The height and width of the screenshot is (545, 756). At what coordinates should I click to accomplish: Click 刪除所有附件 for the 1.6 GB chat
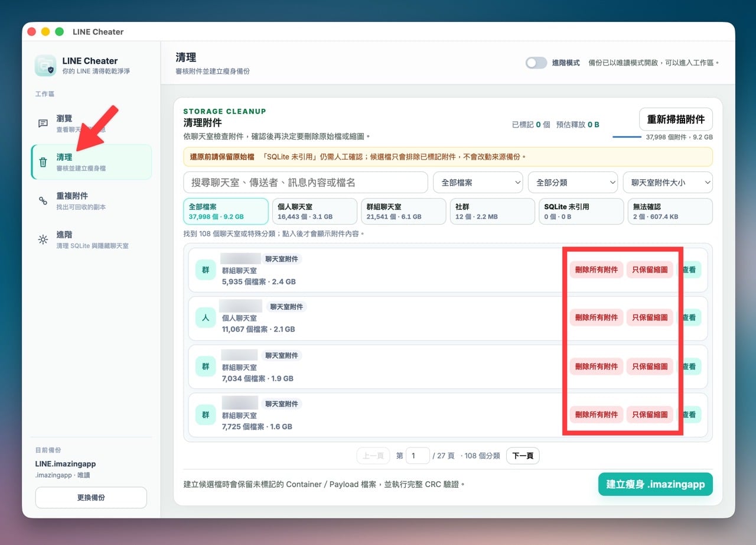pyautogui.click(x=597, y=415)
